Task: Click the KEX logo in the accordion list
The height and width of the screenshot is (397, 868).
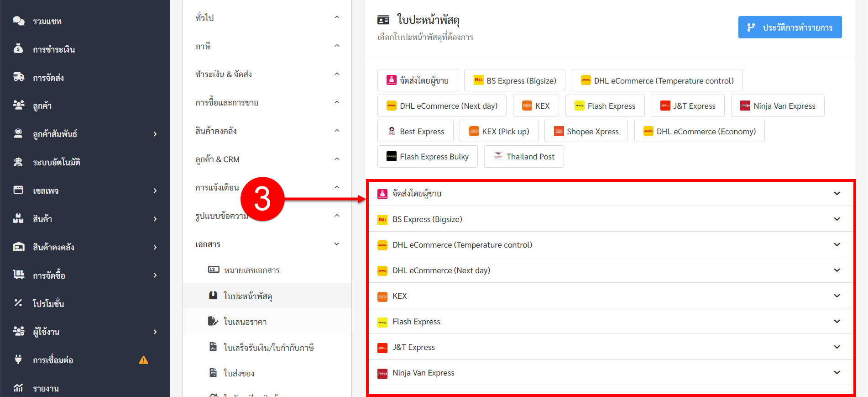Action: (382, 296)
